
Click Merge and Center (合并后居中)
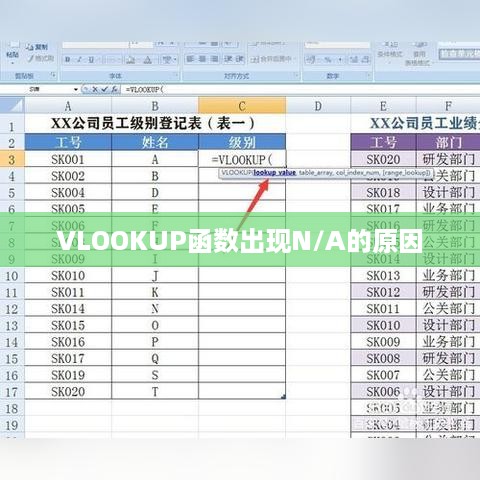273,59
